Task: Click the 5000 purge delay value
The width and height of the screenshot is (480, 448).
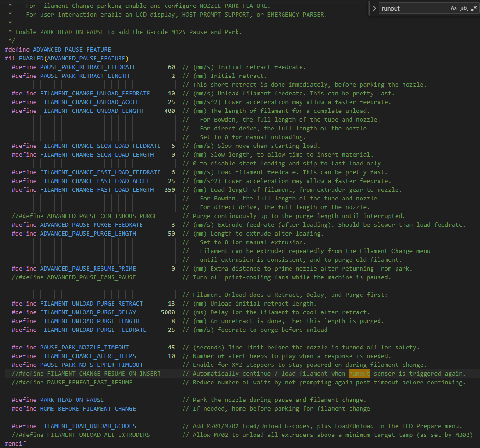Action: (x=167, y=312)
